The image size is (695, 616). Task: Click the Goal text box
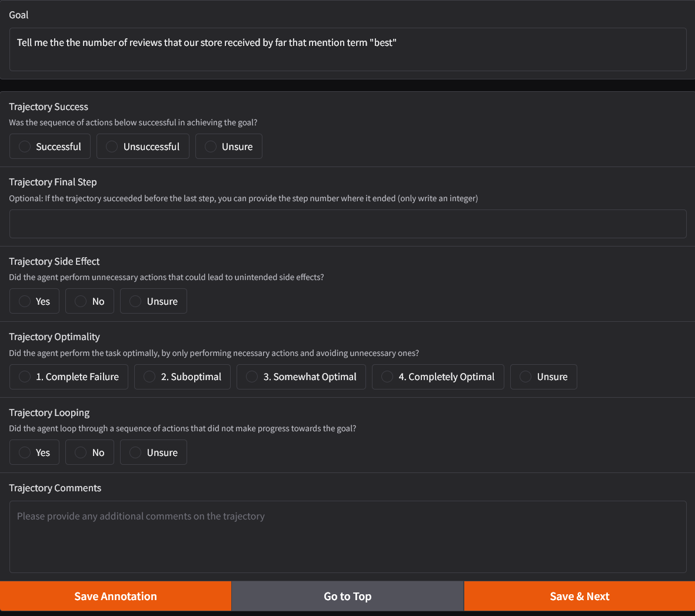[347, 49]
